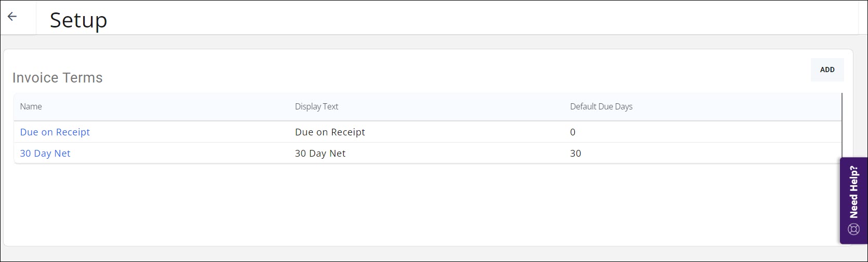Open the Need Help? side panel

[853, 200]
